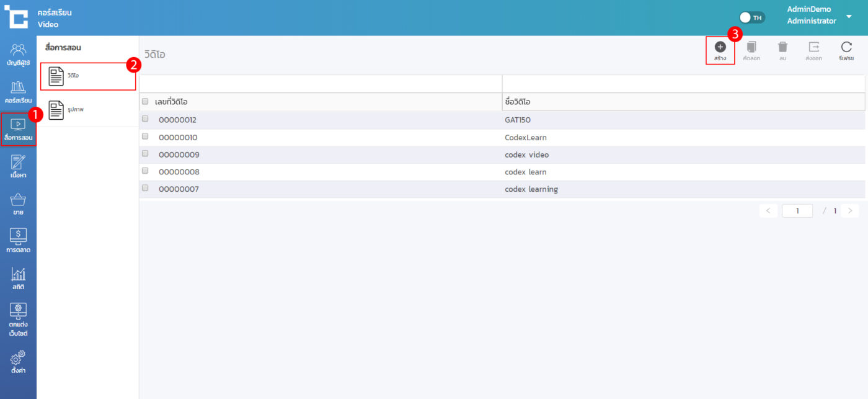Tick the checkbox for video 00000012
Screen dimensions: 868x399
coord(145,119)
